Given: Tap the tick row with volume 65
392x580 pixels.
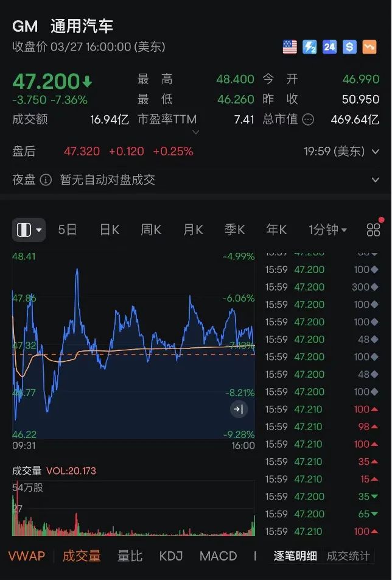Looking at the screenshot, I should point(321,514).
